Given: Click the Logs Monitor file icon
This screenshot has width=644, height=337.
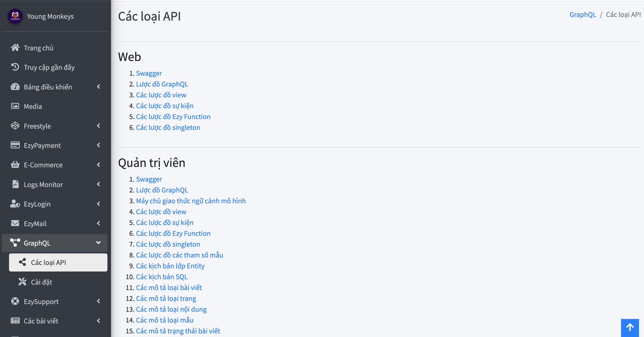Looking at the screenshot, I should [x=15, y=184].
